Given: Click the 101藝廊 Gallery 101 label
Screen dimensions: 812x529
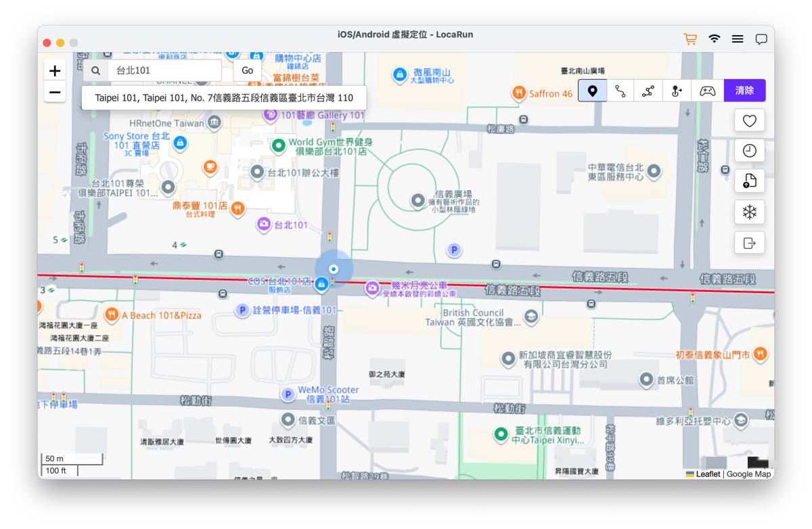Looking at the screenshot, I should pos(322,115).
